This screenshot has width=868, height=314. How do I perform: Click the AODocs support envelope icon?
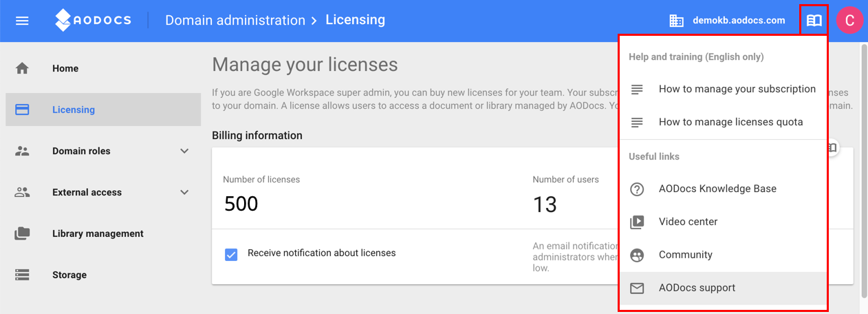pyautogui.click(x=637, y=288)
